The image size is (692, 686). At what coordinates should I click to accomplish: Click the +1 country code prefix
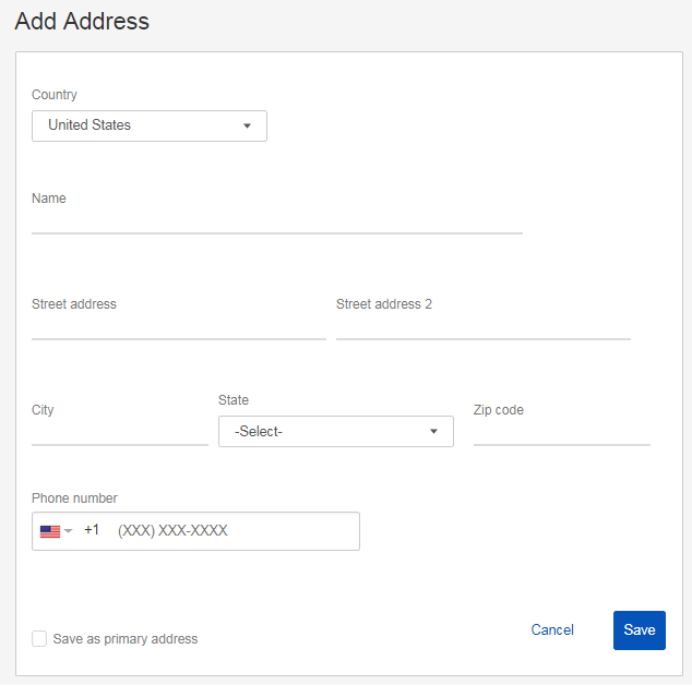click(x=91, y=531)
